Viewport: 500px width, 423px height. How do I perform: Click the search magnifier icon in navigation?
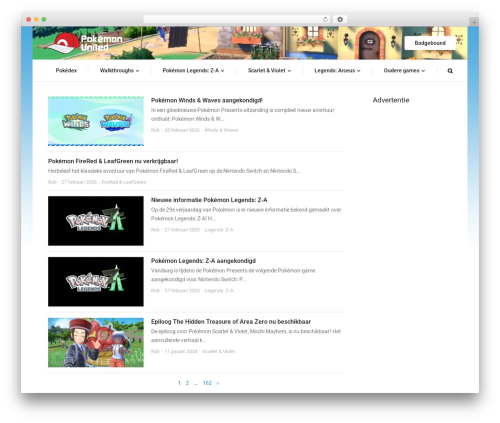point(450,71)
